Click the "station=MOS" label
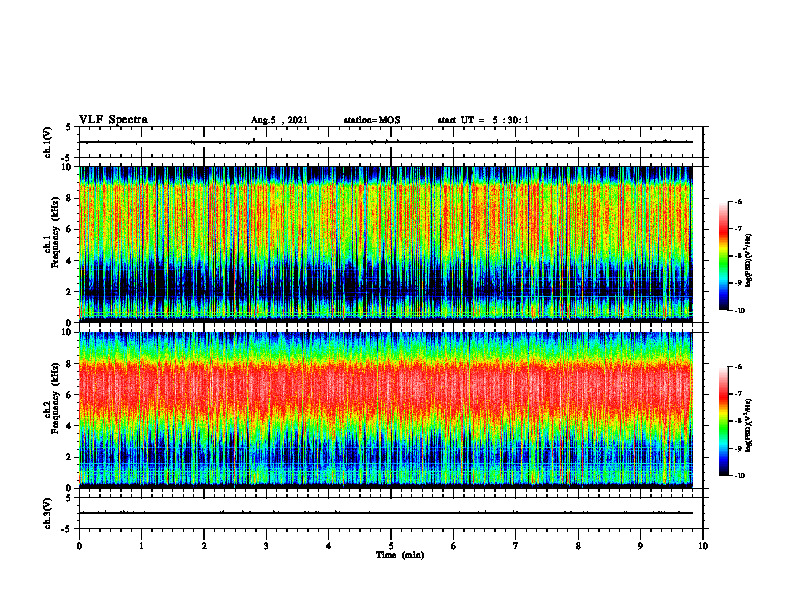The width and height of the screenshot is (792, 612). (x=372, y=120)
